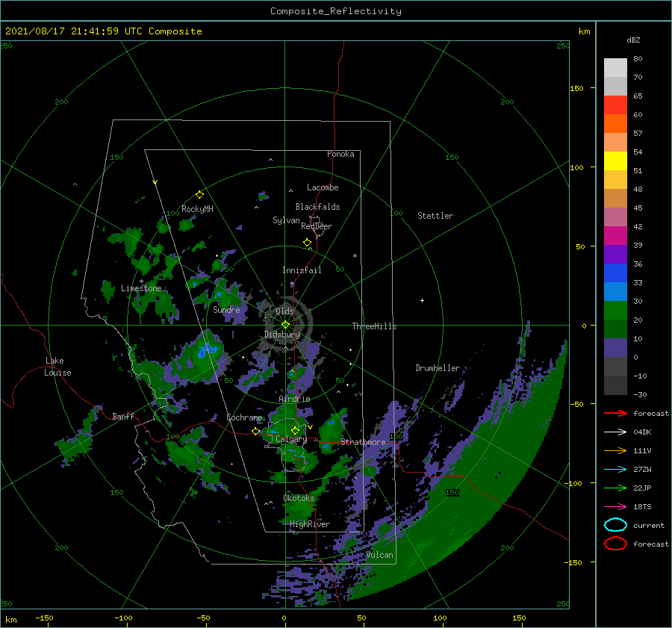Click the cyan current ellipse legend icon
This screenshot has height=628, width=672.
pos(615,525)
